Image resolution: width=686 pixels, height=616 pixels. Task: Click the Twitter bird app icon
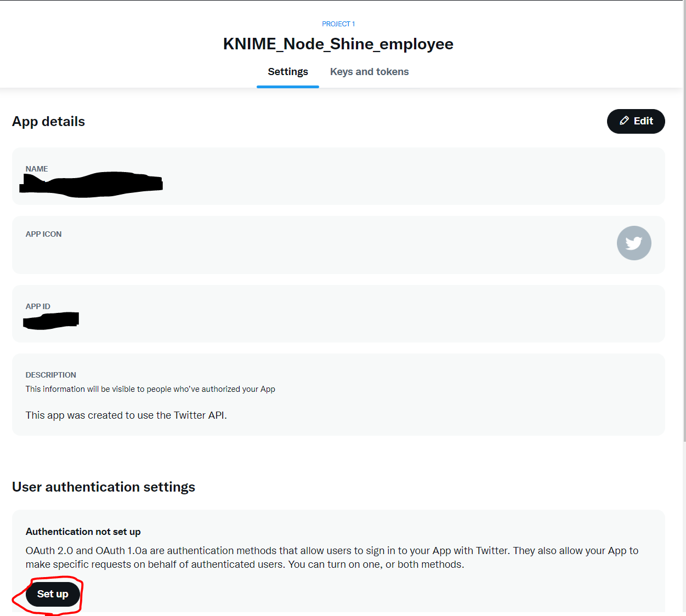click(x=634, y=243)
